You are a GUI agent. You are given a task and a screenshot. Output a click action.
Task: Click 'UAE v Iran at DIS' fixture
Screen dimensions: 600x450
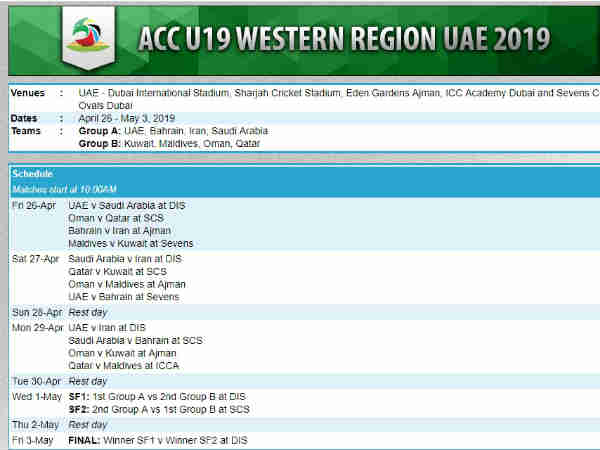point(107,328)
